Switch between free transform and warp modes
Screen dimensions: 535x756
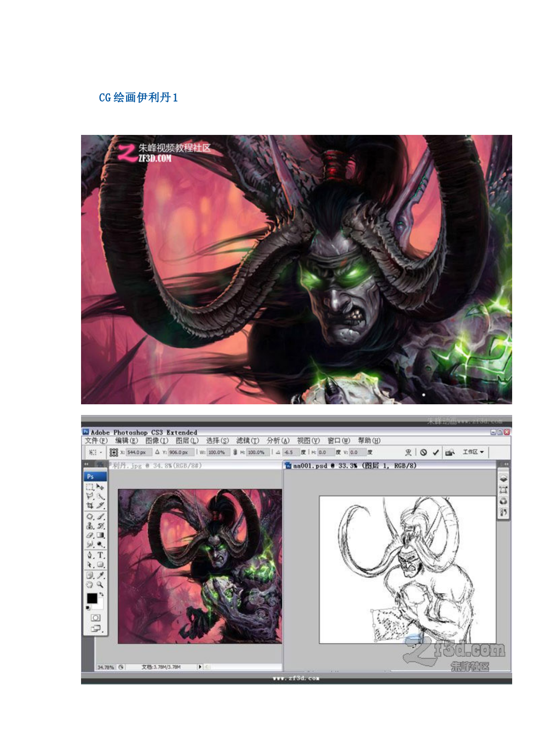(x=408, y=452)
